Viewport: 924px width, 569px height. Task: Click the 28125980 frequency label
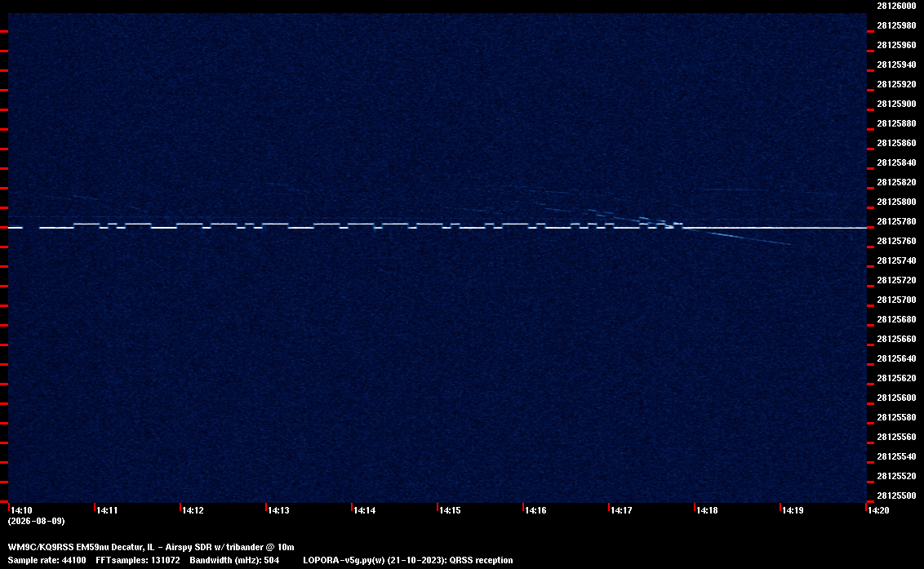click(x=896, y=25)
